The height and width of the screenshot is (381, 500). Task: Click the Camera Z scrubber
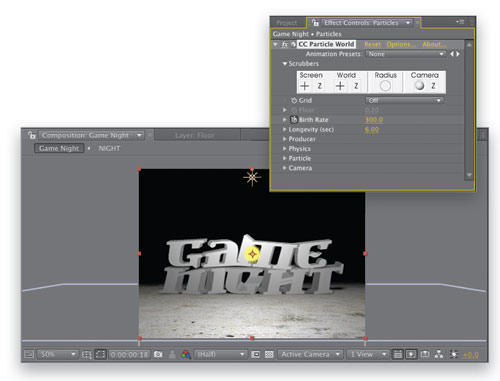click(x=433, y=86)
